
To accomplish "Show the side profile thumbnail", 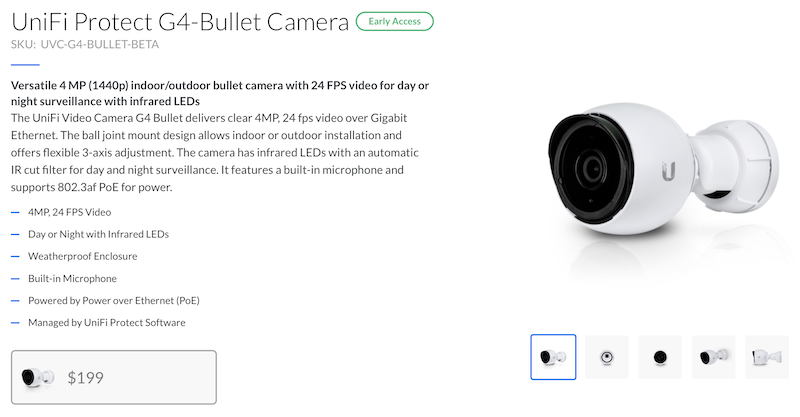I will [x=767, y=357].
